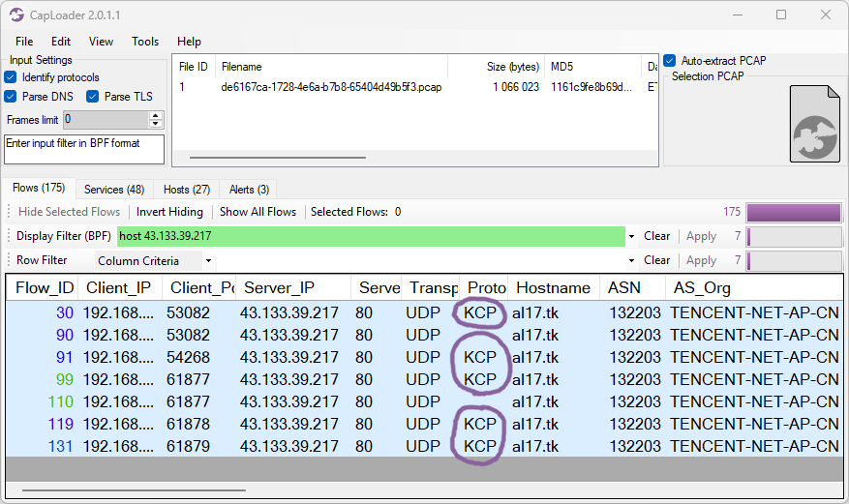Select flow row with Flow_ID 91
849x504 pixels.
pyautogui.click(x=424, y=357)
